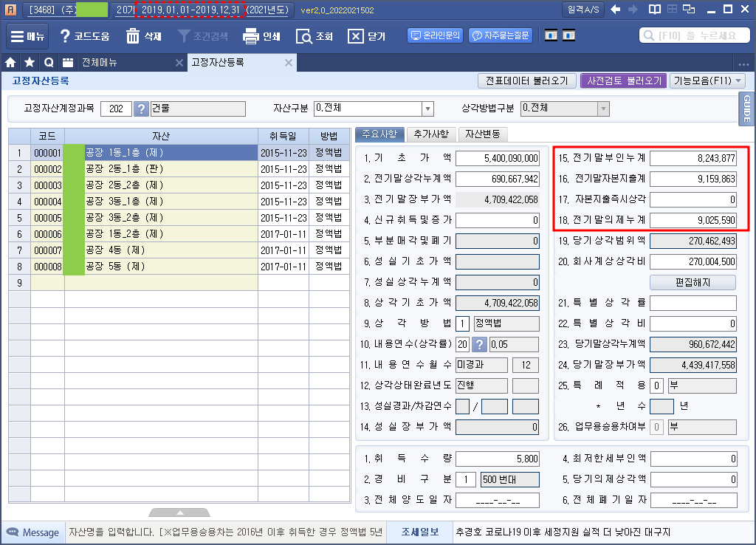Screen dimensions: 756x545
Task: Click the 삭제 trash can icon
Action: (133, 36)
